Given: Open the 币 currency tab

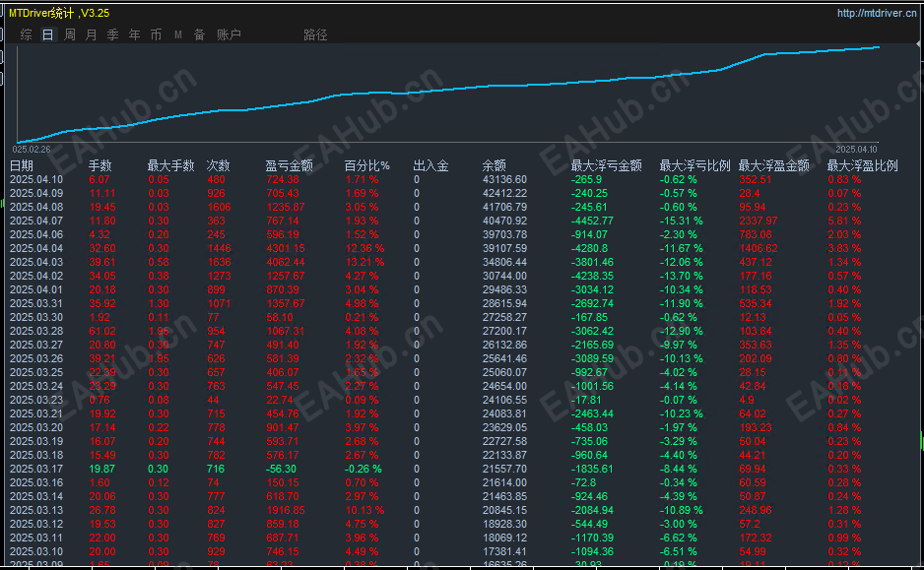Looking at the screenshot, I should [157, 34].
